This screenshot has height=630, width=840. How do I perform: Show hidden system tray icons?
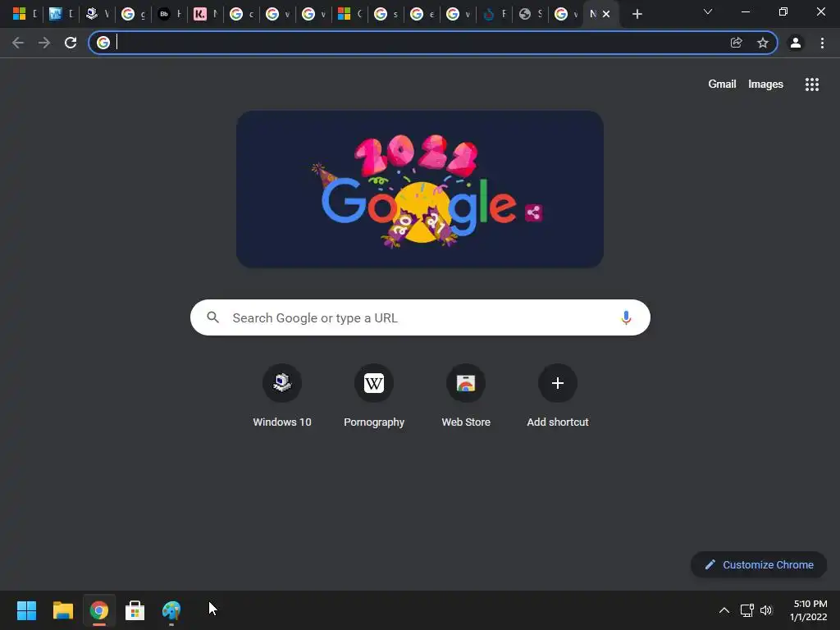[x=724, y=610]
